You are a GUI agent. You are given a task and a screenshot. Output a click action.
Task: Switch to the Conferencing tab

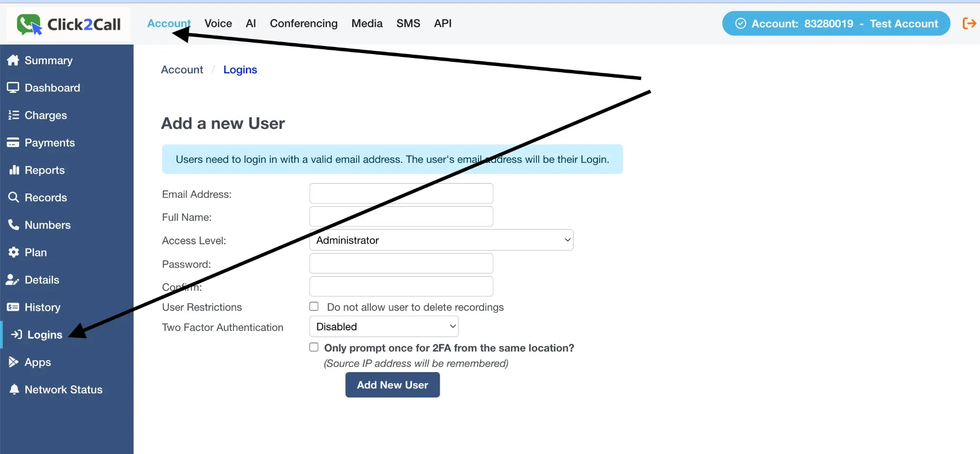tap(303, 23)
